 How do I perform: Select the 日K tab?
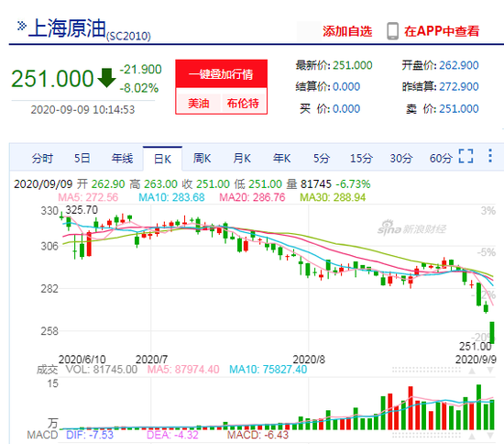pos(162,159)
